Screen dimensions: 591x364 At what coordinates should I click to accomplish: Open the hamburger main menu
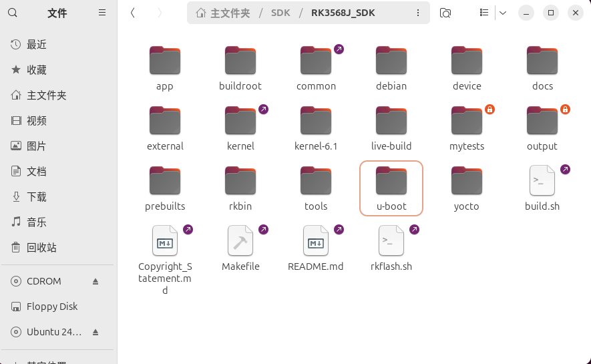coord(102,13)
